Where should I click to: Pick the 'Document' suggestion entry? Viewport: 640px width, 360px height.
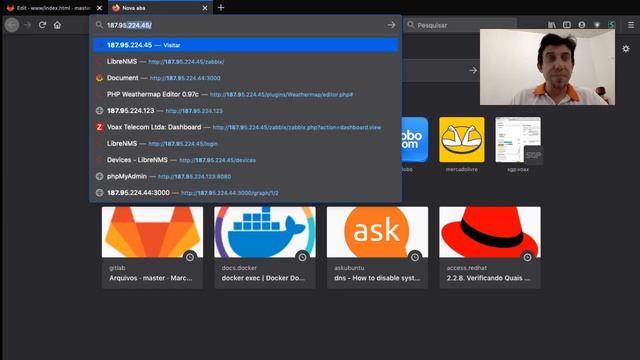[245, 78]
